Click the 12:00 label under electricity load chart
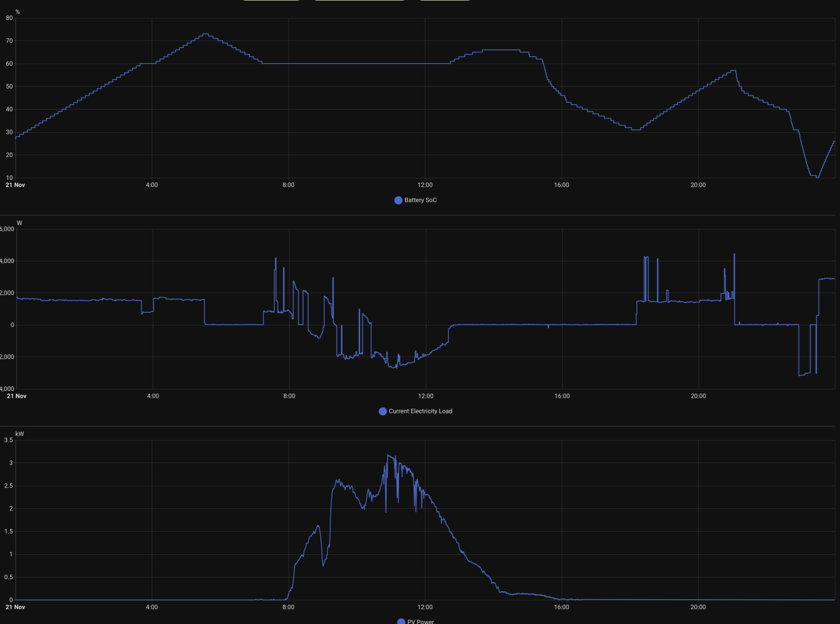The width and height of the screenshot is (840, 624). pyautogui.click(x=425, y=396)
